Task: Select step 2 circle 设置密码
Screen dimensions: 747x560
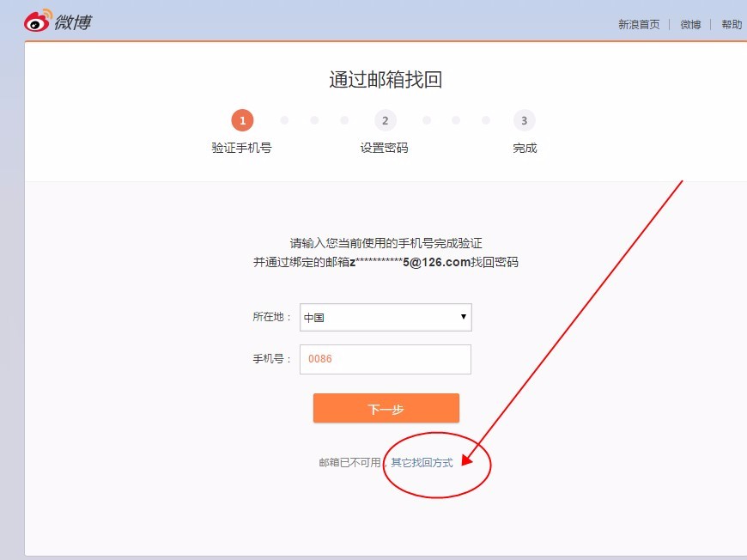Action: tap(385, 120)
